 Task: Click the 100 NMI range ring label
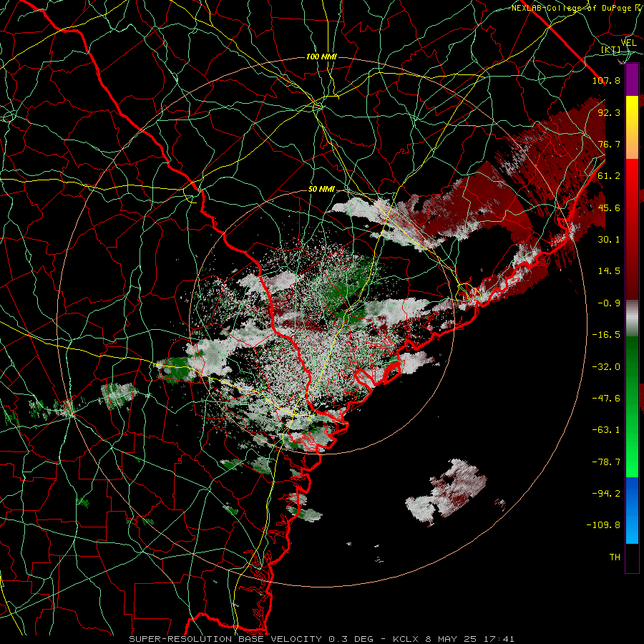click(x=321, y=57)
